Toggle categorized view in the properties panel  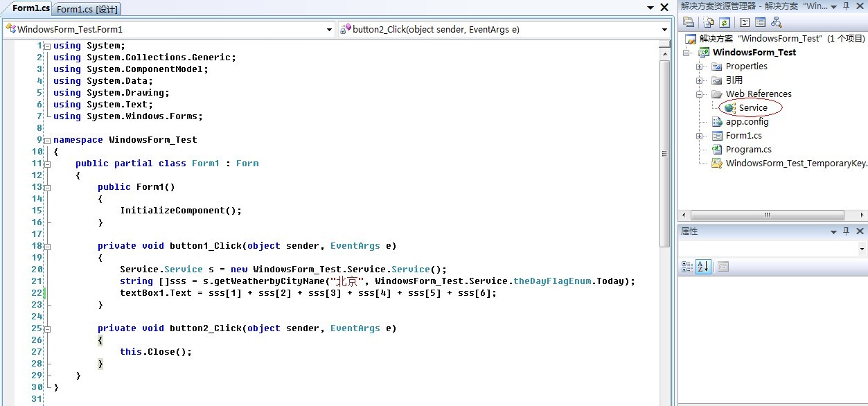687,267
